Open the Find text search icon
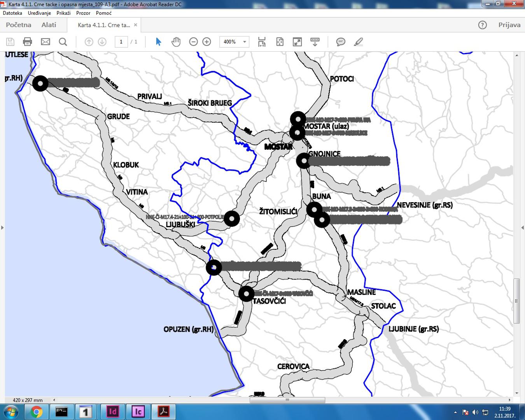The height and width of the screenshot is (420, 525). click(x=63, y=42)
